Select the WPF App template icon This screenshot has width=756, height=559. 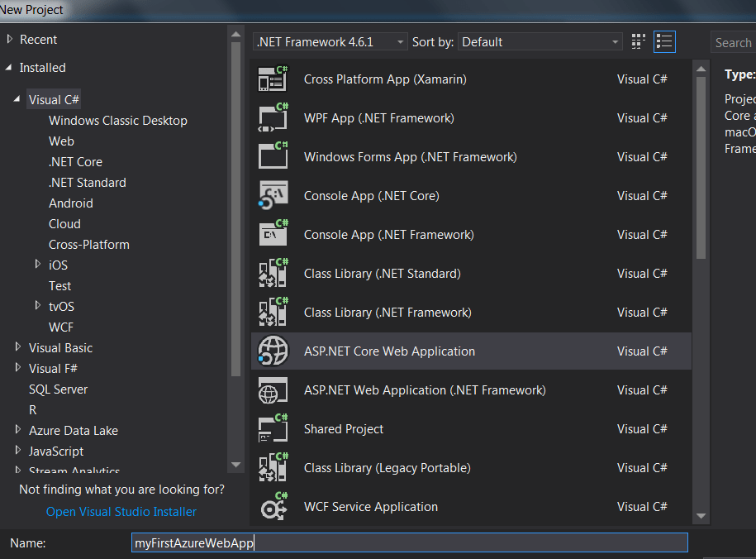point(273,118)
